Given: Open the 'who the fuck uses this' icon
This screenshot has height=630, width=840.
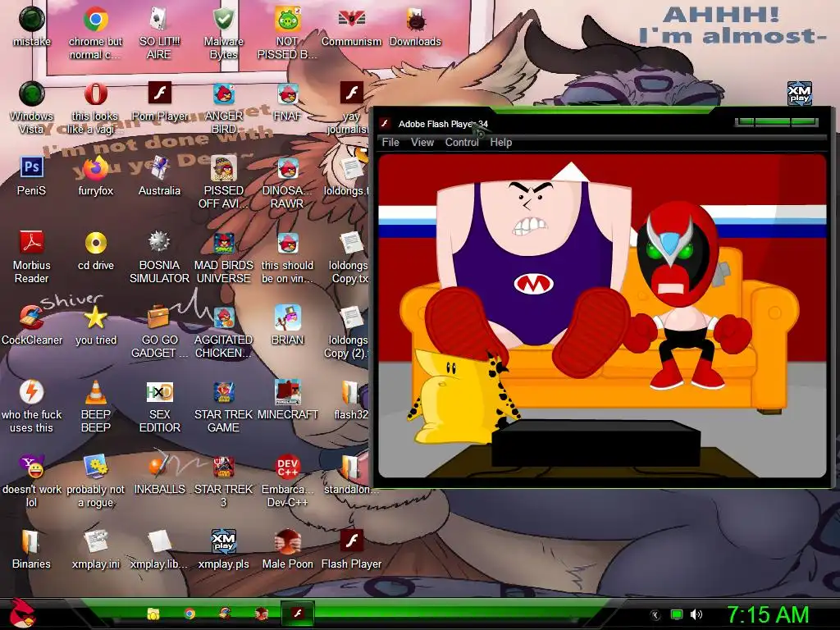Looking at the screenshot, I should [32, 407].
